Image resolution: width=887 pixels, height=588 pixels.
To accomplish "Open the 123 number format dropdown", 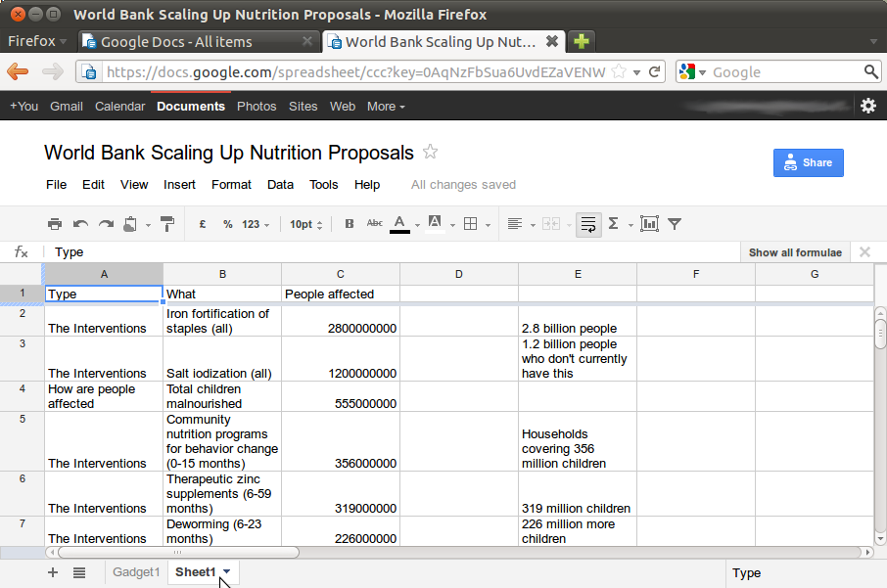I will (256, 224).
